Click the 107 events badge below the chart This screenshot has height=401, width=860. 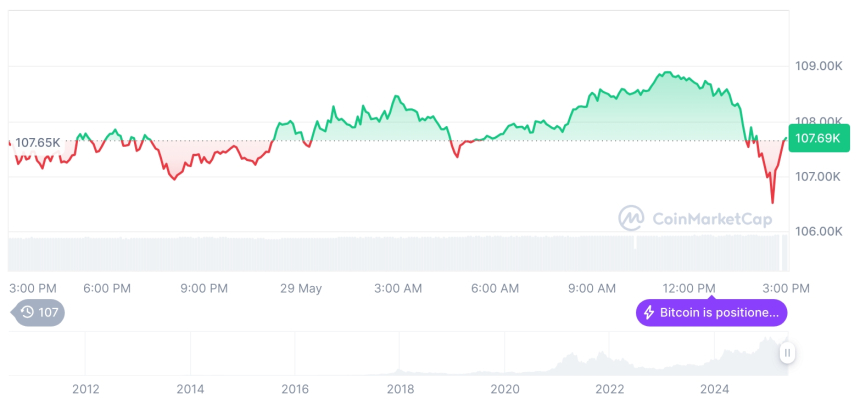[40, 312]
